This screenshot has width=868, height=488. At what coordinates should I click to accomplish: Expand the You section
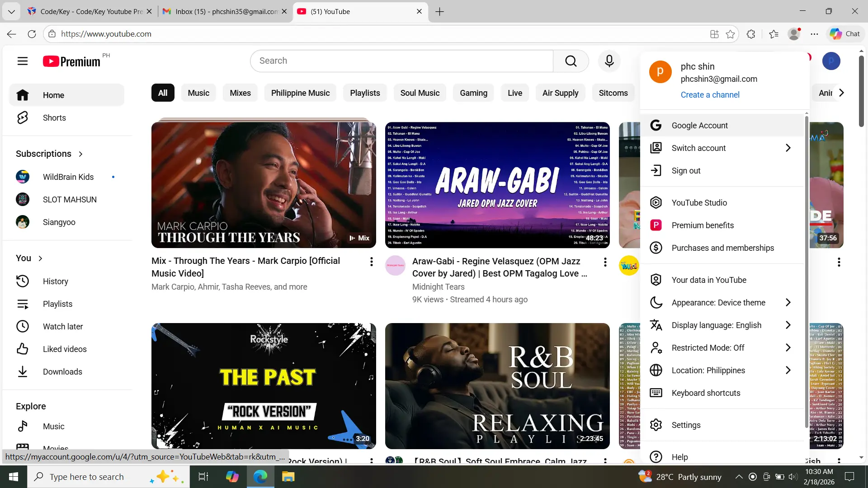point(29,258)
